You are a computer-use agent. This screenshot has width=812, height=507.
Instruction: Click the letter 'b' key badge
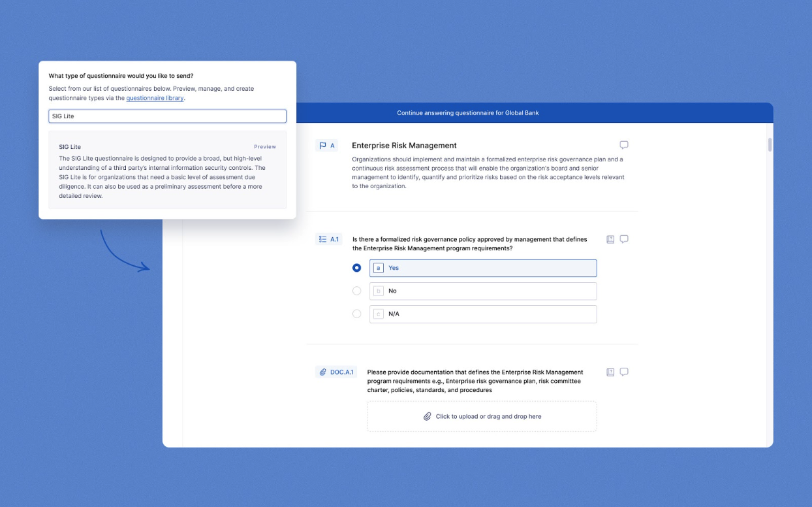pos(379,291)
